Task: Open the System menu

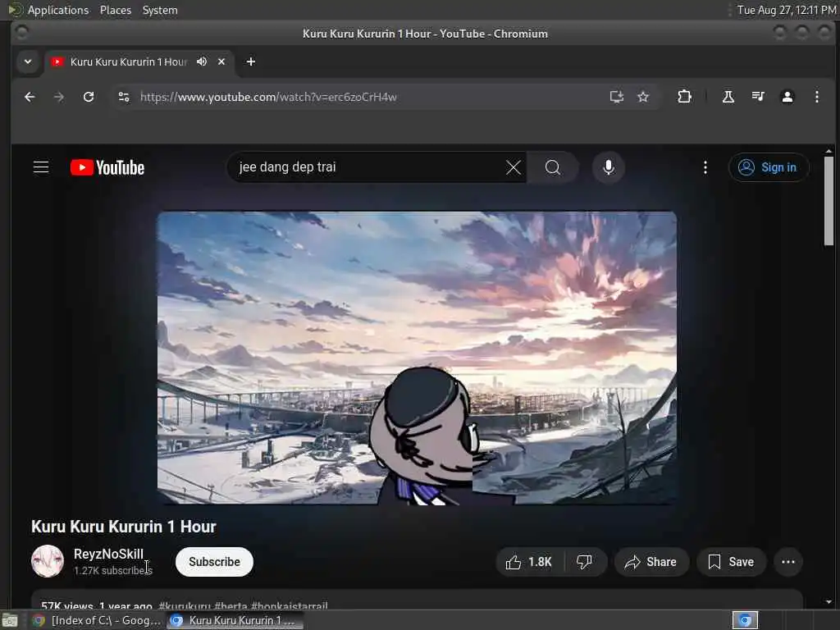Action: pyautogui.click(x=160, y=10)
